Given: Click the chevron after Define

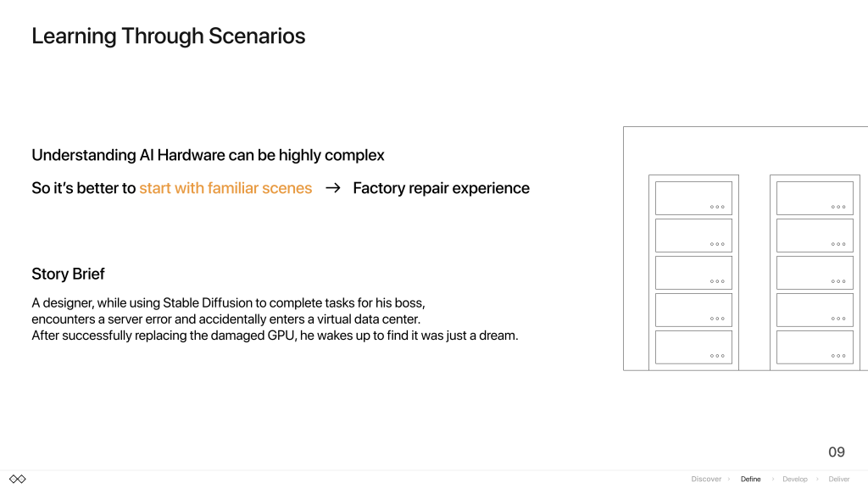Looking at the screenshot, I should (x=773, y=480).
